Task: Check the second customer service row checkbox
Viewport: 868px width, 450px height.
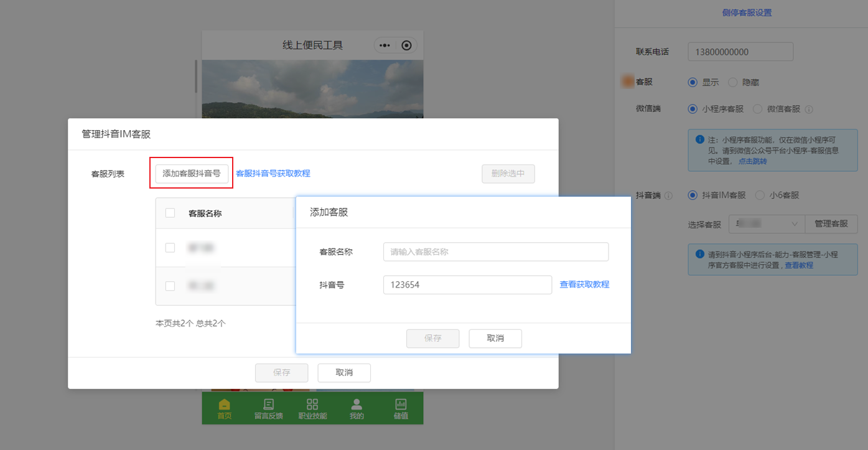Action: pyautogui.click(x=170, y=286)
